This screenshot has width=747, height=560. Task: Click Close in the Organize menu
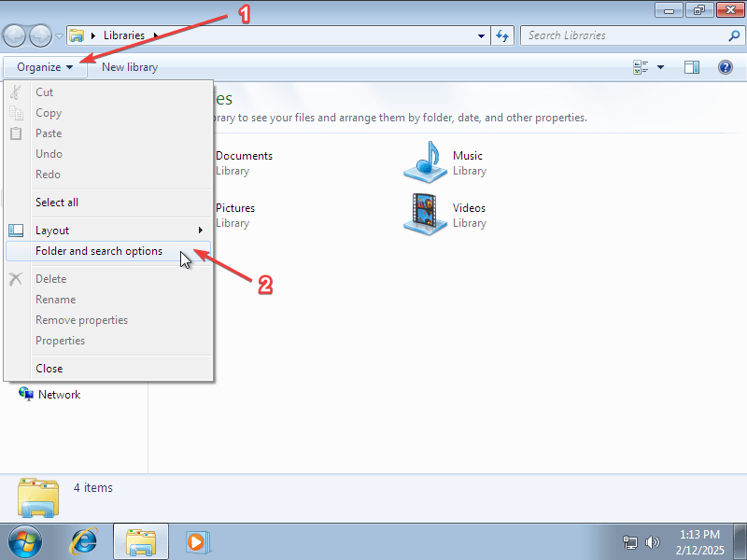pyautogui.click(x=49, y=369)
